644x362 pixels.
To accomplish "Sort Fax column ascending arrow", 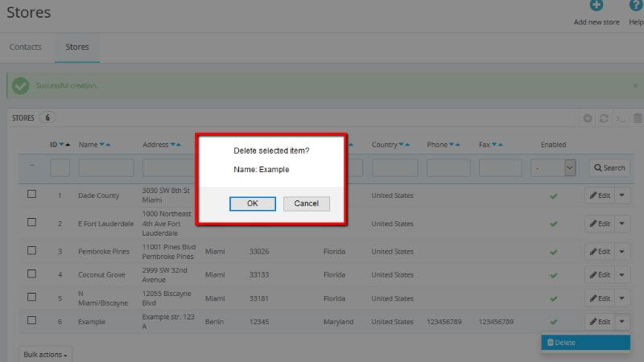I will tap(500, 145).
